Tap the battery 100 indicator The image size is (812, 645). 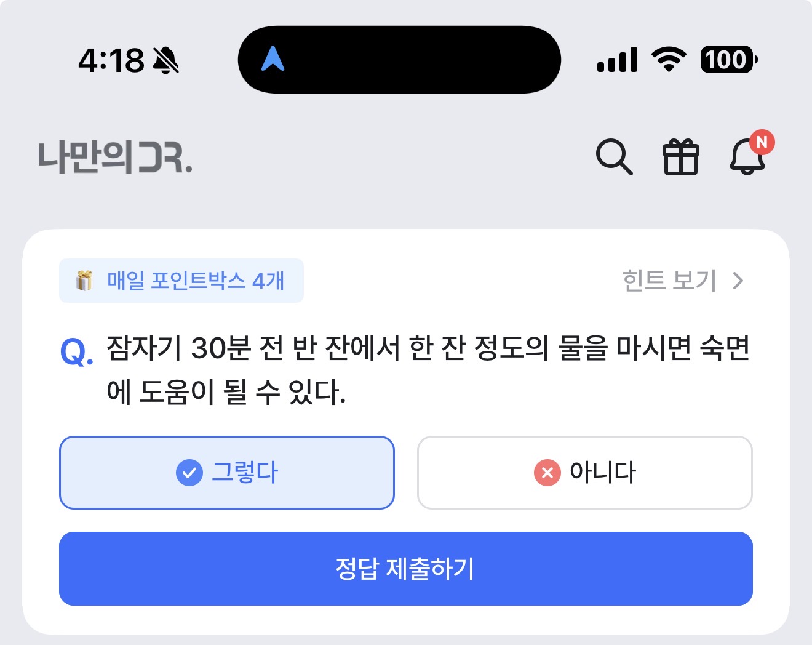729,60
